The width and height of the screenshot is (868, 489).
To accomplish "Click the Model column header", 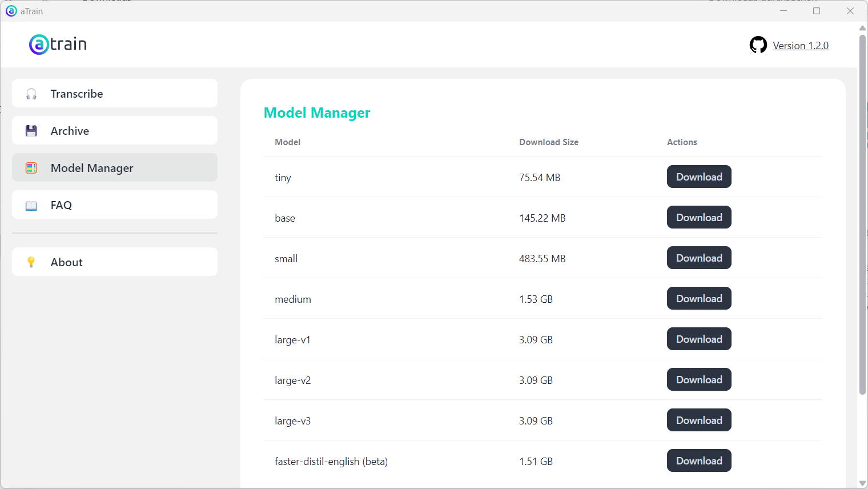I will coord(287,142).
